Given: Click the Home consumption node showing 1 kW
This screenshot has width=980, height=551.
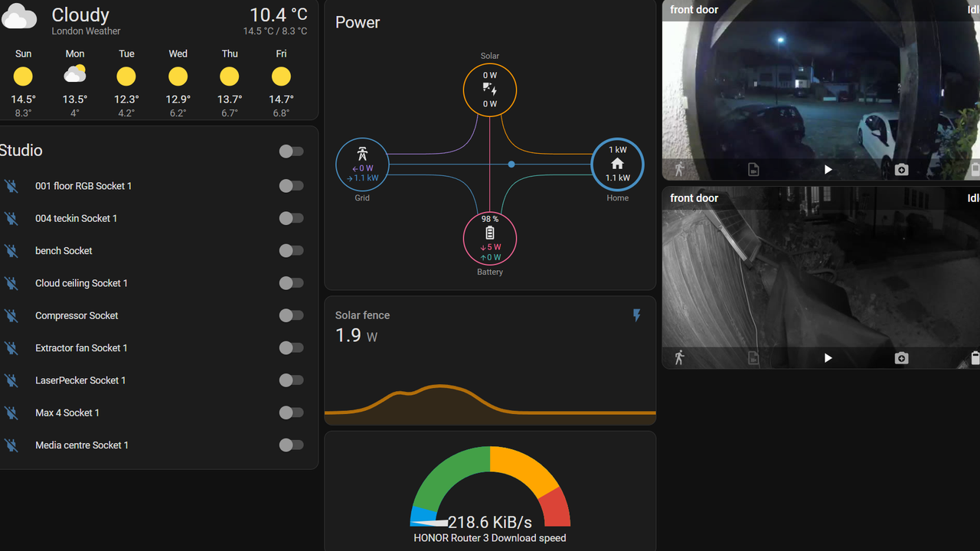Looking at the screenshot, I should [617, 164].
